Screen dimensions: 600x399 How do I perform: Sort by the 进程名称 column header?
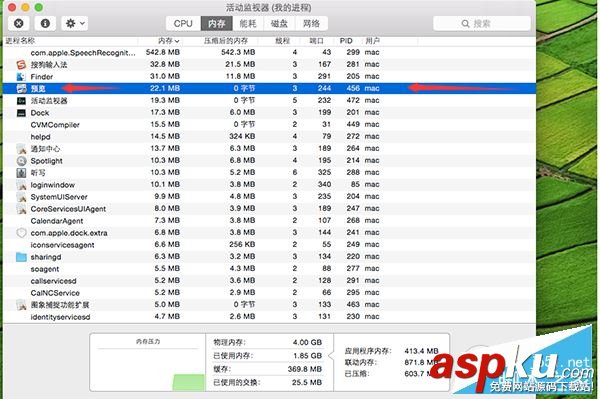(20, 41)
